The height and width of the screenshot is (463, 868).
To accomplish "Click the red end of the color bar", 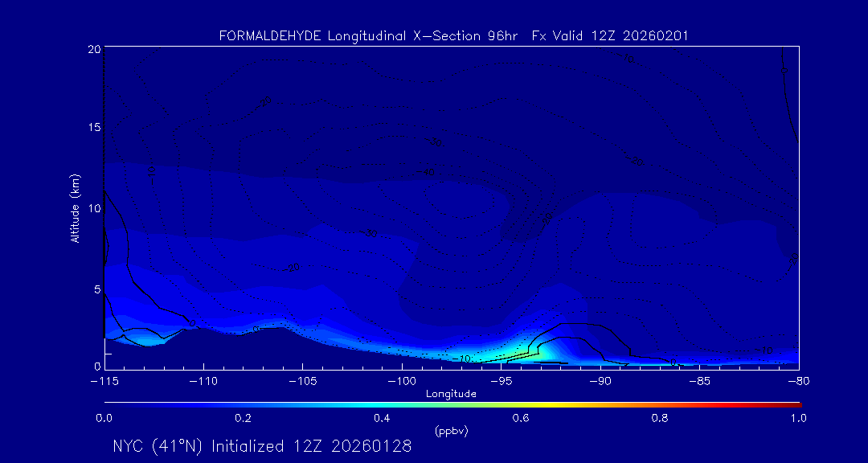I will 796,404.
